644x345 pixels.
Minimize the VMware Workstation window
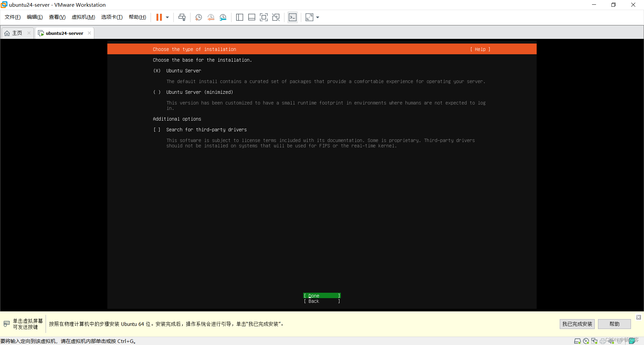[594, 5]
